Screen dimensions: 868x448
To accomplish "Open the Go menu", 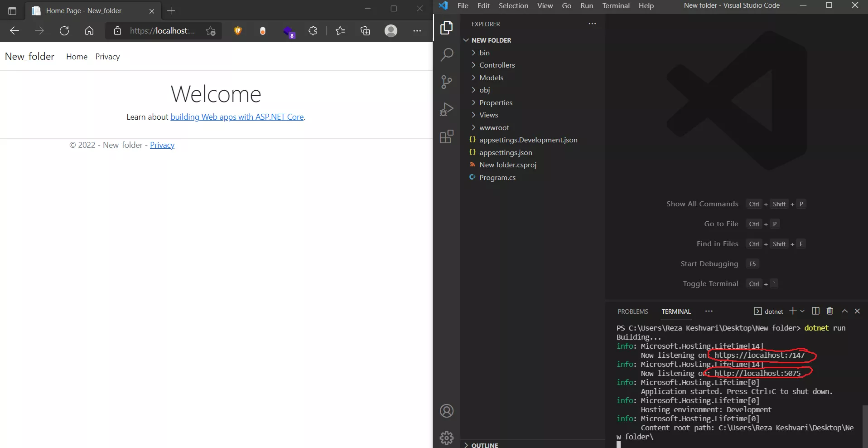I will tap(566, 5).
